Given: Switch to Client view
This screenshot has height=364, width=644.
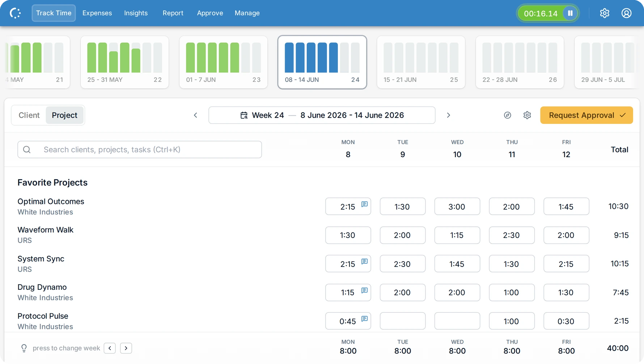Looking at the screenshot, I should coord(29,115).
